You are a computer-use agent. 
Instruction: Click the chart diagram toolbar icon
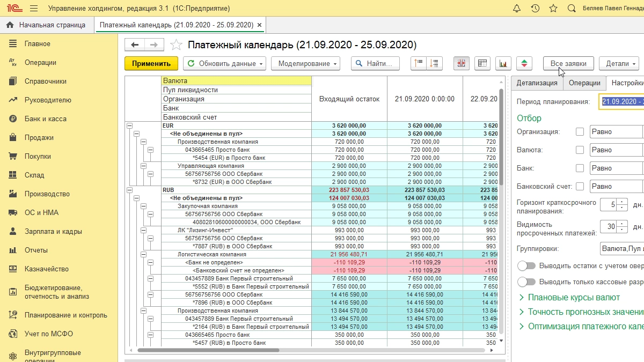(x=503, y=63)
